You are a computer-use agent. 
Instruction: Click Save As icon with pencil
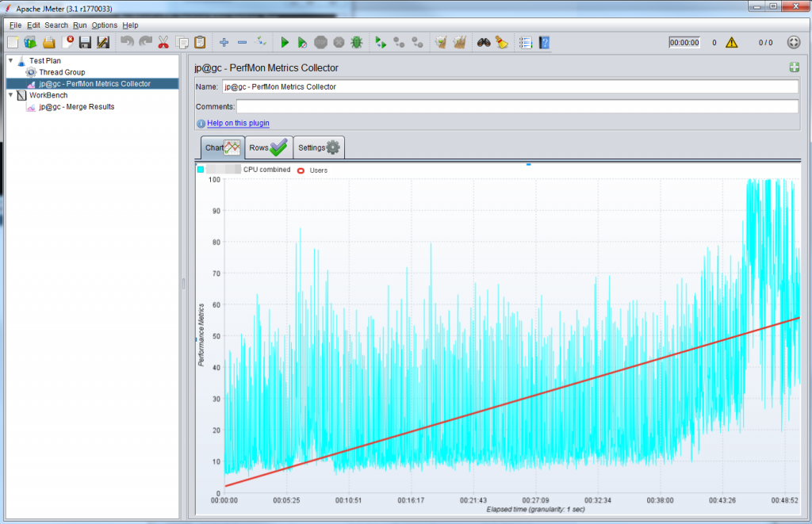(103, 43)
